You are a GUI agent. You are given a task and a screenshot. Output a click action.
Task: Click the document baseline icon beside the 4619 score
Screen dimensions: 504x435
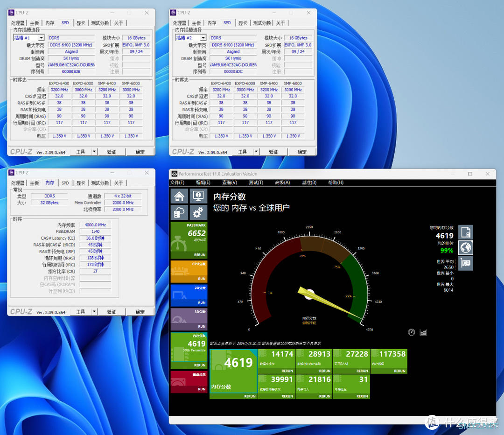point(465,232)
